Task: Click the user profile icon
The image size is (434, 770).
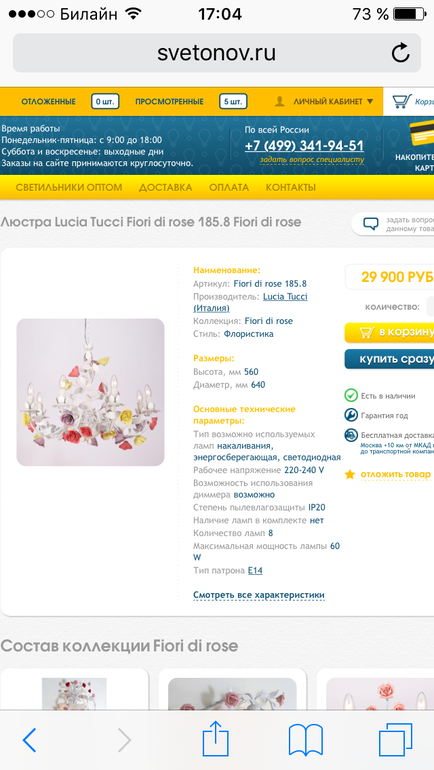Action: point(280,101)
